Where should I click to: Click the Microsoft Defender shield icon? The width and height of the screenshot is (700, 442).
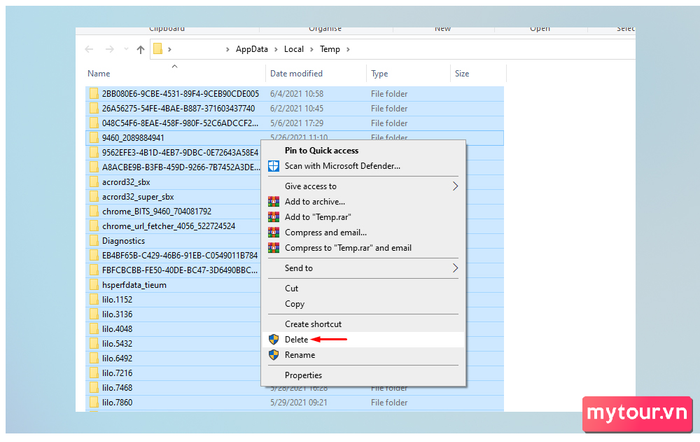tap(274, 166)
